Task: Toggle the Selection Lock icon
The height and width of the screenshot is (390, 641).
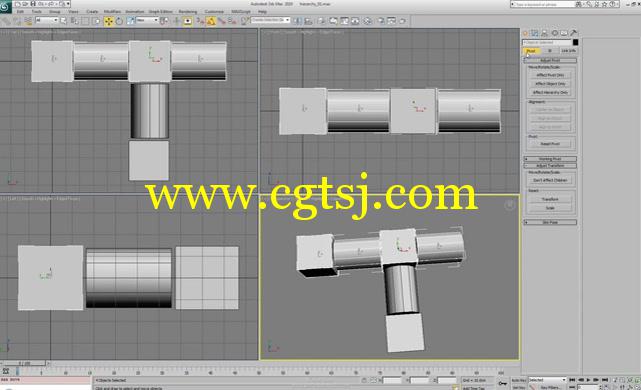Action: click(364, 380)
